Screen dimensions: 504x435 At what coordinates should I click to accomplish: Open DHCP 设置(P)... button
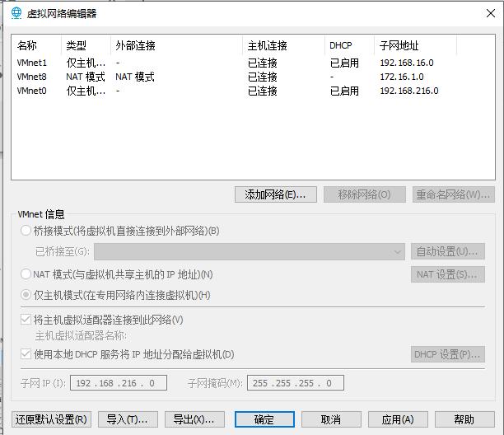(448, 354)
